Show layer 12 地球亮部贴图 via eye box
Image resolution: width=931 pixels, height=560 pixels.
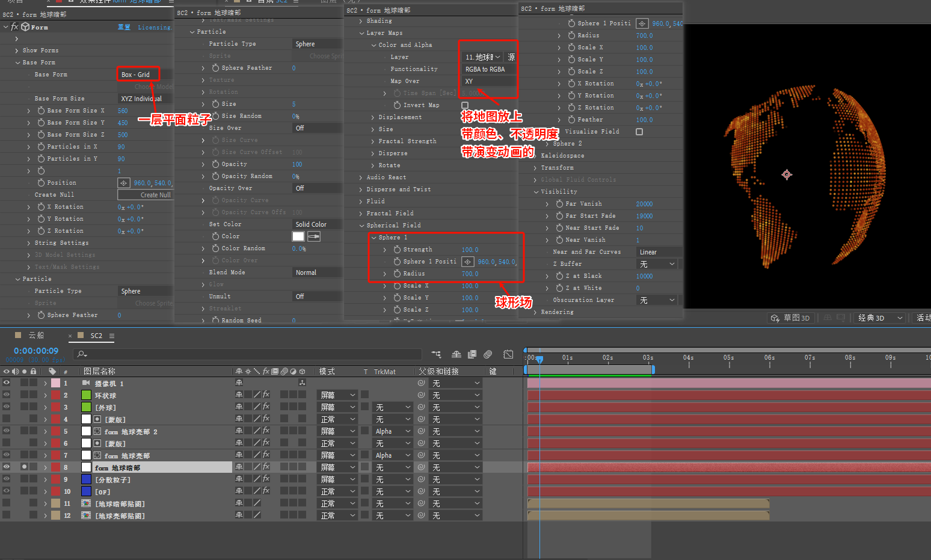tap(7, 515)
